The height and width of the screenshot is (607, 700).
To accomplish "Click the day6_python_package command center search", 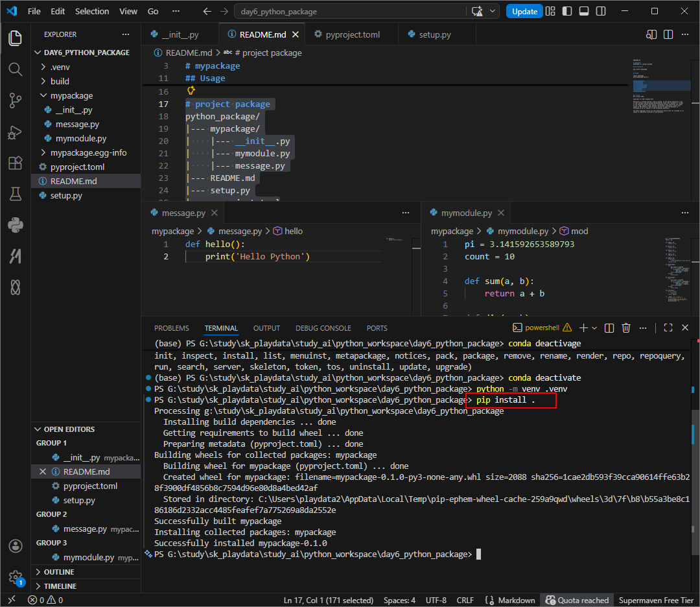I will [349, 11].
